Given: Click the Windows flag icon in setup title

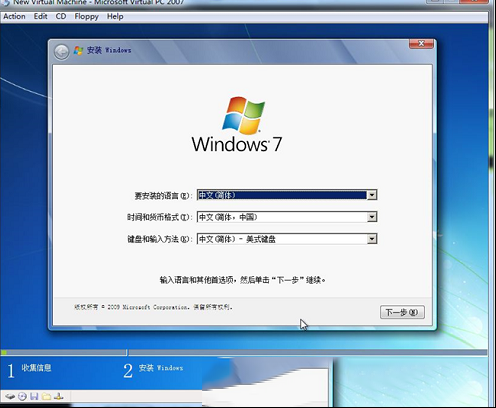Looking at the screenshot, I should click(x=78, y=50).
